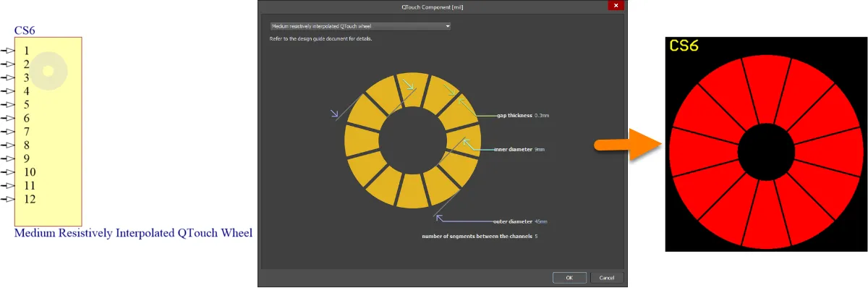Screen dimensions: 868x288
Task: Select pin 3 on the CS6 symbol
Action: 14,77
